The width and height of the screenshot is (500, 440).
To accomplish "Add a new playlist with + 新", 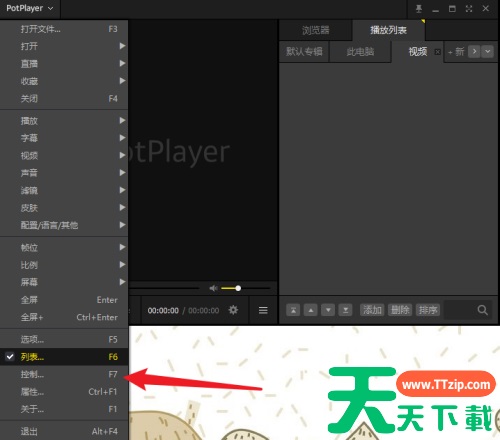I will coord(456,52).
